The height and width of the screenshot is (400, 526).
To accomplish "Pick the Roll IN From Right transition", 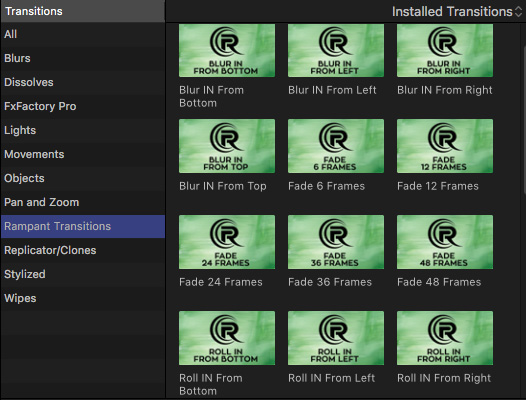I will [445, 338].
